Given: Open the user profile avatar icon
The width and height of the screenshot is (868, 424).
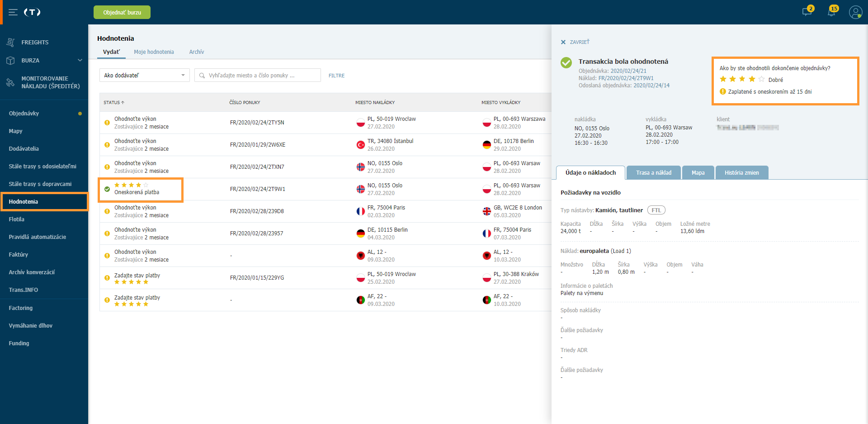Looking at the screenshot, I should coord(855,12).
